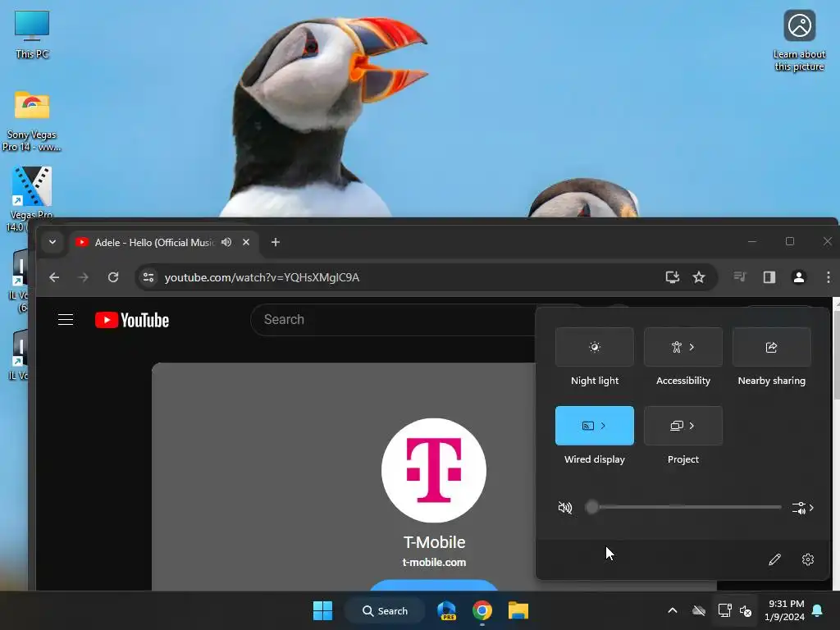840x630 pixels.
Task: Toggle Chrome side panel
Action: pos(769,277)
